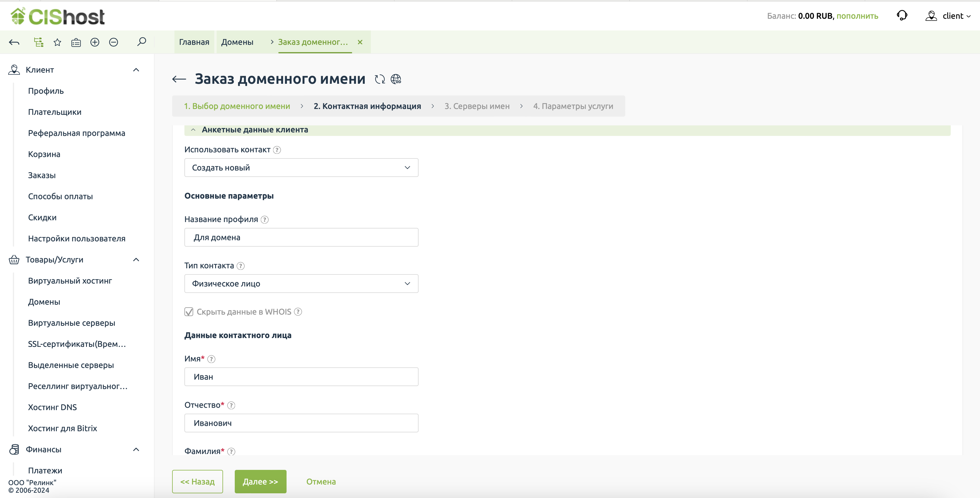Click the refresh icon beside page title
Image resolution: width=980 pixels, height=498 pixels.
(x=380, y=79)
